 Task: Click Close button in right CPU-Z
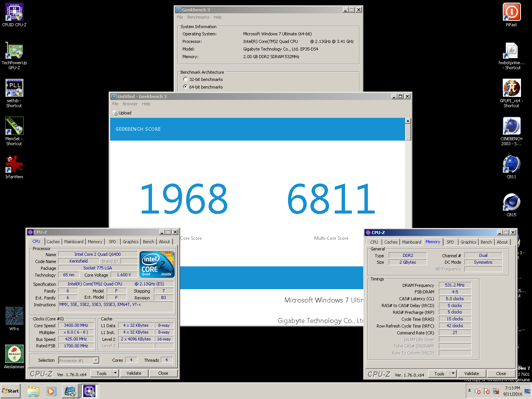(x=501, y=374)
